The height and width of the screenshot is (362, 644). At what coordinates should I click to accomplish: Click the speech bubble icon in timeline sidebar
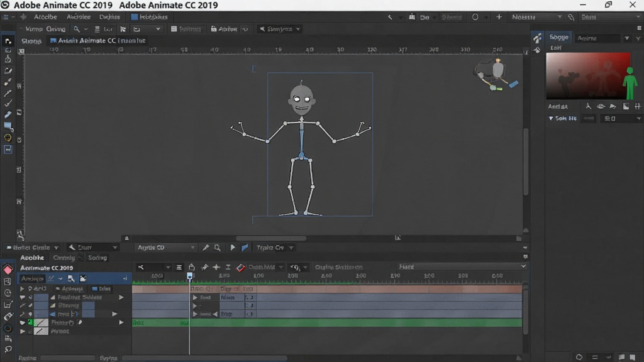pyautogui.click(x=8, y=349)
